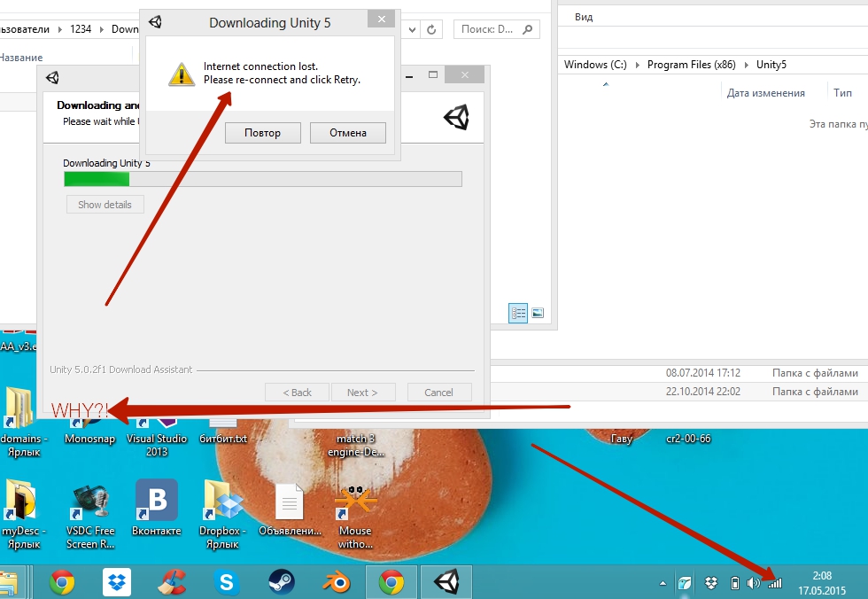
Task: Open Blender from the taskbar
Action: point(337,582)
